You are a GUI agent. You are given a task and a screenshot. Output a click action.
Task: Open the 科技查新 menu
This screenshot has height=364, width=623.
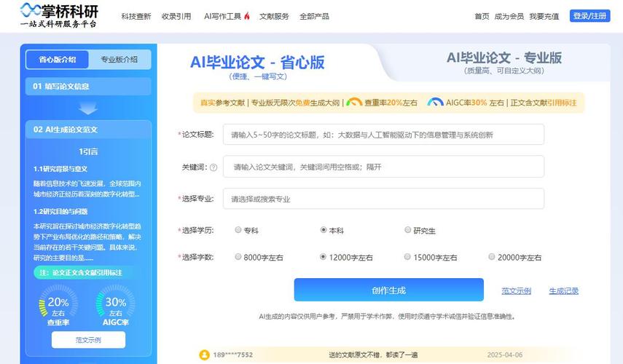point(136,16)
